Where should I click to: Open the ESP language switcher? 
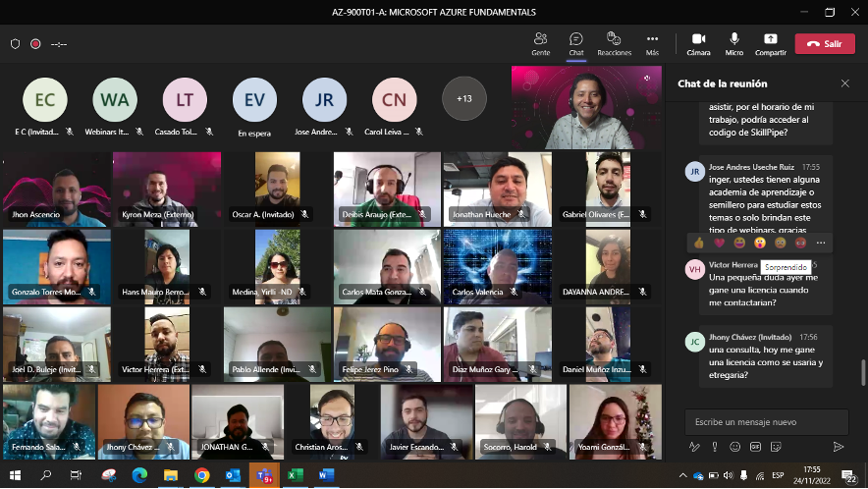coord(778,475)
